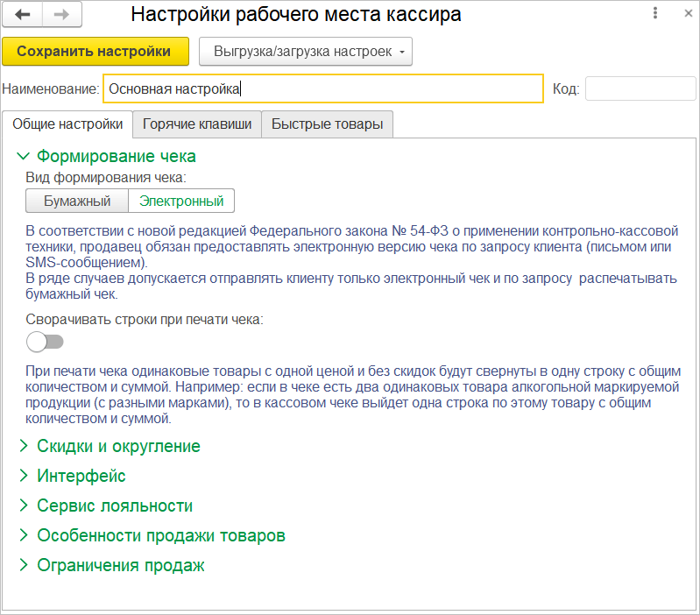
Task: Open Выгрузка/загрузка настроек dropdown
Action: [306, 52]
